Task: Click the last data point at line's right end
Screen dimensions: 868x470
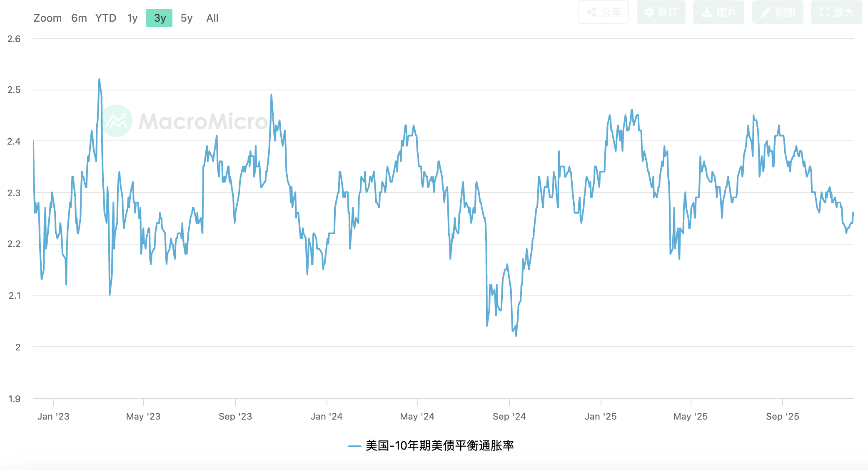Action: coord(853,213)
